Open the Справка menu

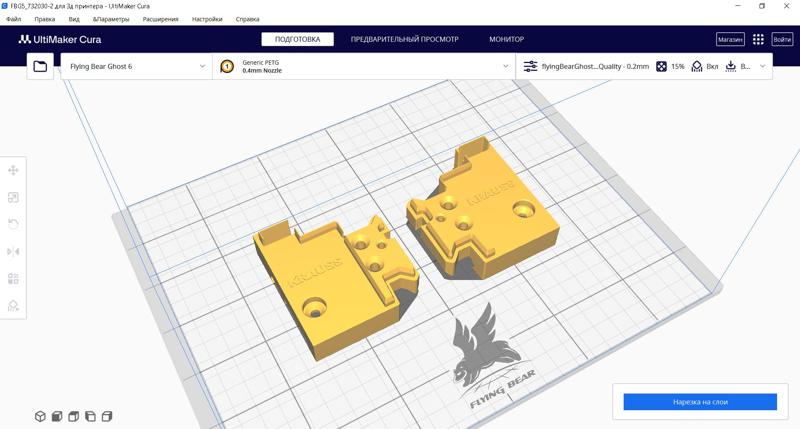click(x=247, y=19)
